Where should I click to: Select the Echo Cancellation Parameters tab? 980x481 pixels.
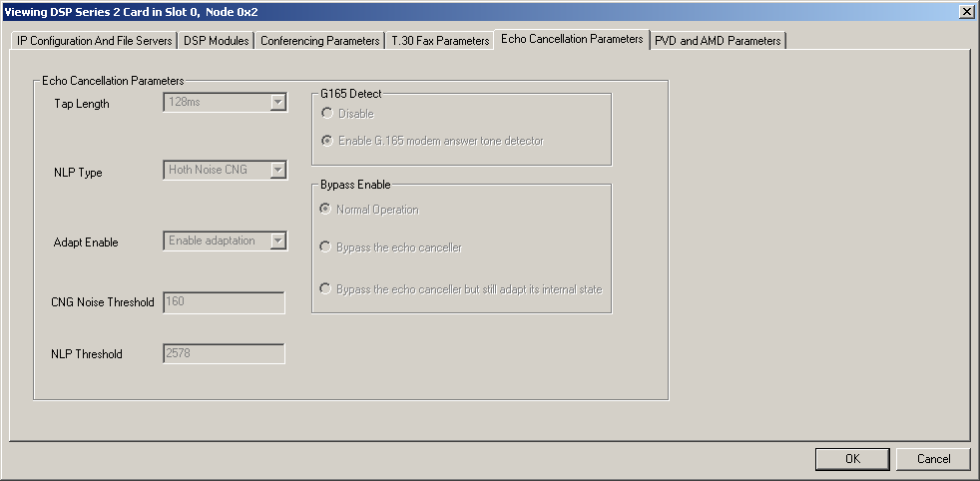572,39
